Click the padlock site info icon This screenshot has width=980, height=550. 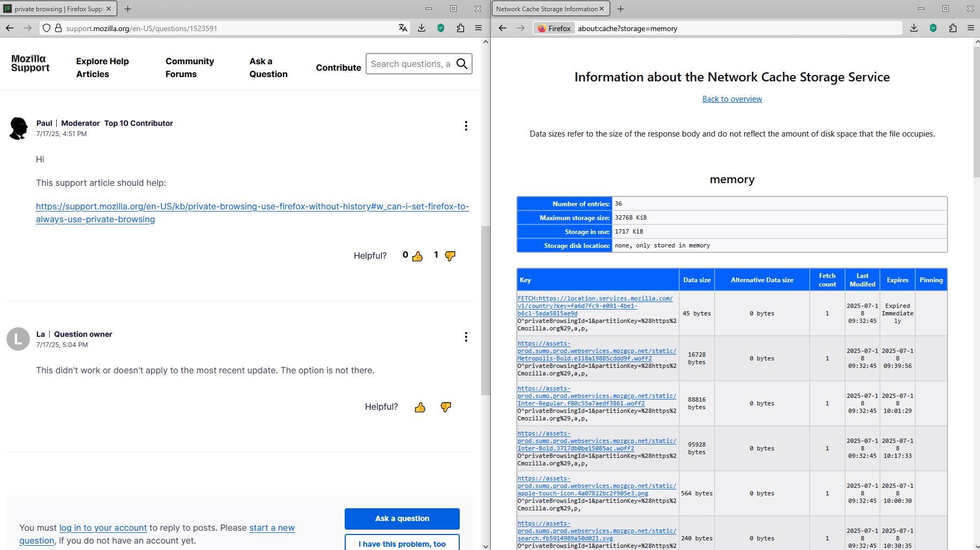point(58,28)
